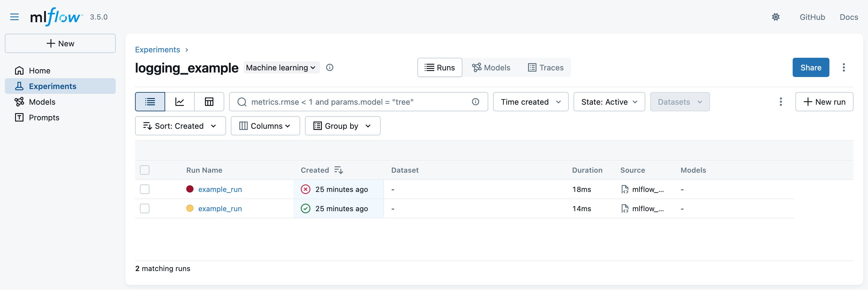Open the Experiments breadcrumb link
Viewport: 868px width, 290px height.
click(157, 50)
